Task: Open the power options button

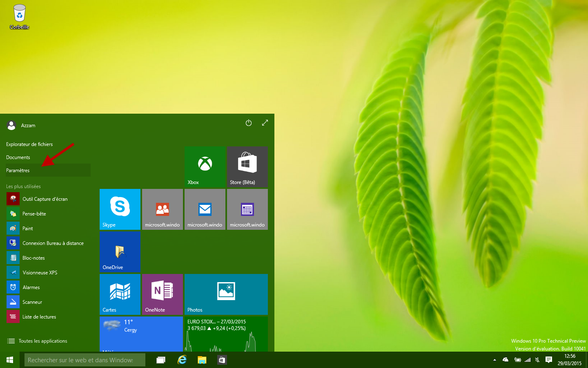Action: coord(249,123)
